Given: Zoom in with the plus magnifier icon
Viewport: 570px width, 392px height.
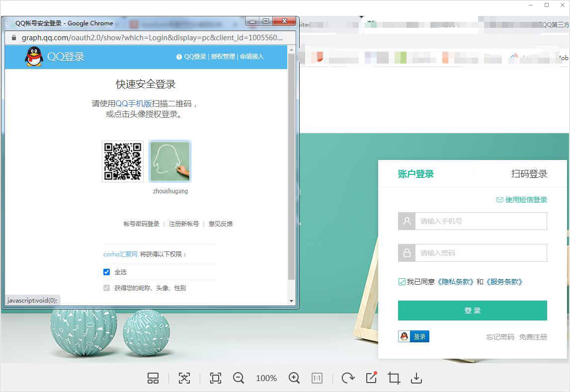Looking at the screenshot, I should click(x=294, y=378).
